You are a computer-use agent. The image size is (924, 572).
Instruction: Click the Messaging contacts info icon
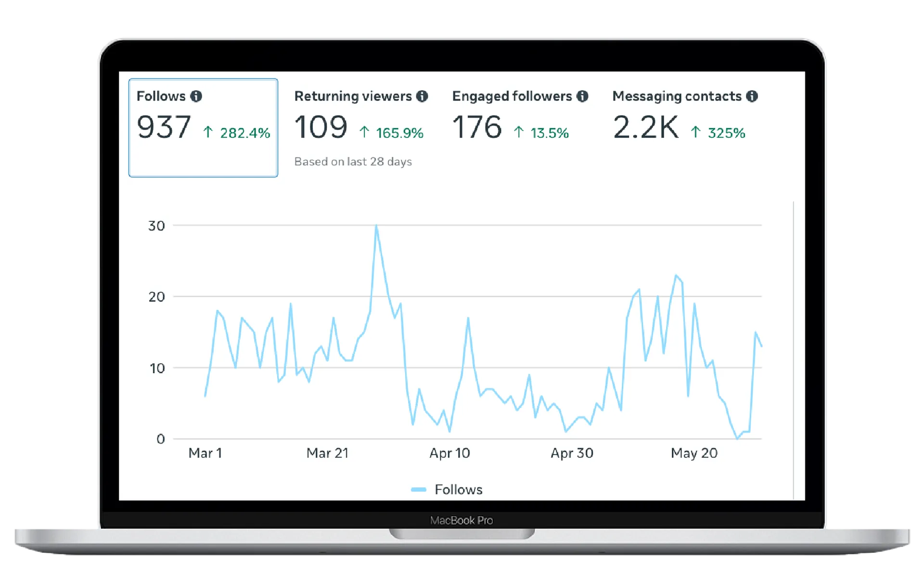tap(752, 96)
